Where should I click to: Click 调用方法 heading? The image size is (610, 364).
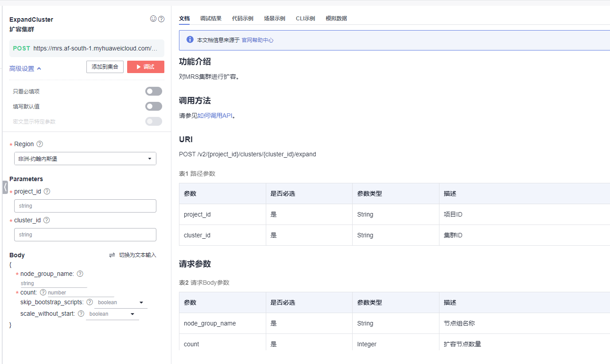[x=195, y=101]
